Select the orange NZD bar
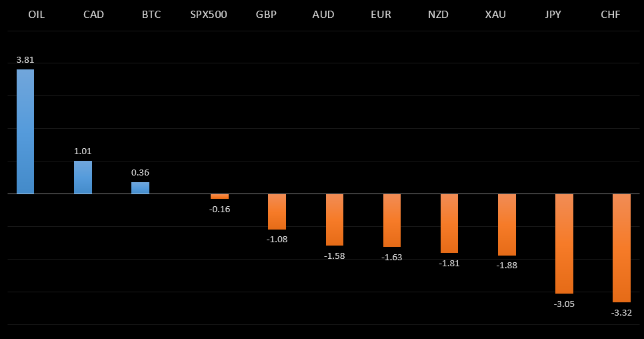The image size is (644, 339). [449, 224]
